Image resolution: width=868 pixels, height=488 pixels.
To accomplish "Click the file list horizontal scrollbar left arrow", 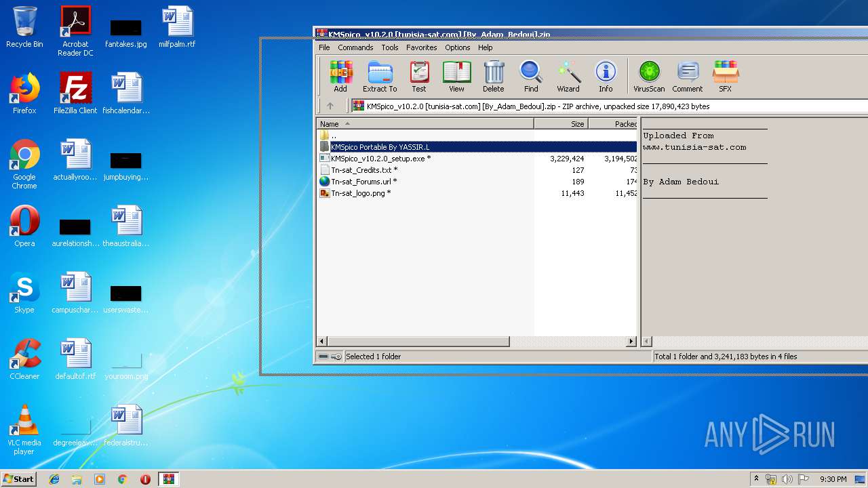I will [322, 342].
